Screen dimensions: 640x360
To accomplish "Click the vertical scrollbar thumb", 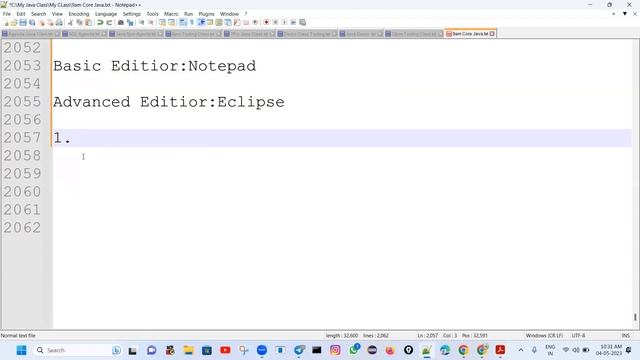I will 635,317.
